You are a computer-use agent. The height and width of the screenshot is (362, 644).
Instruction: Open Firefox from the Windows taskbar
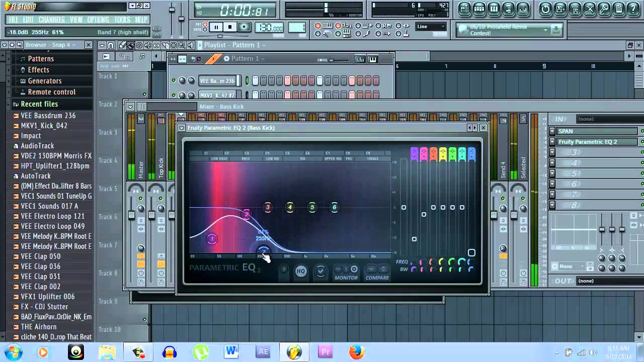(x=356, y=352)
